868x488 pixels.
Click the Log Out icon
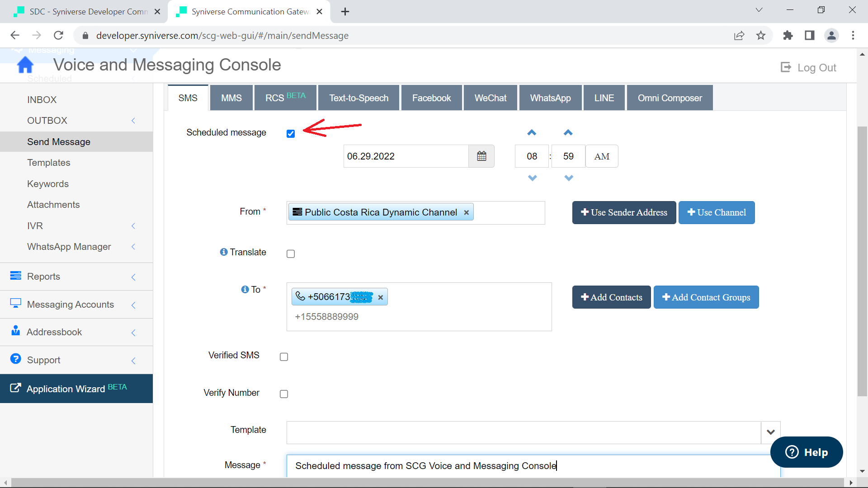point(786,67)
